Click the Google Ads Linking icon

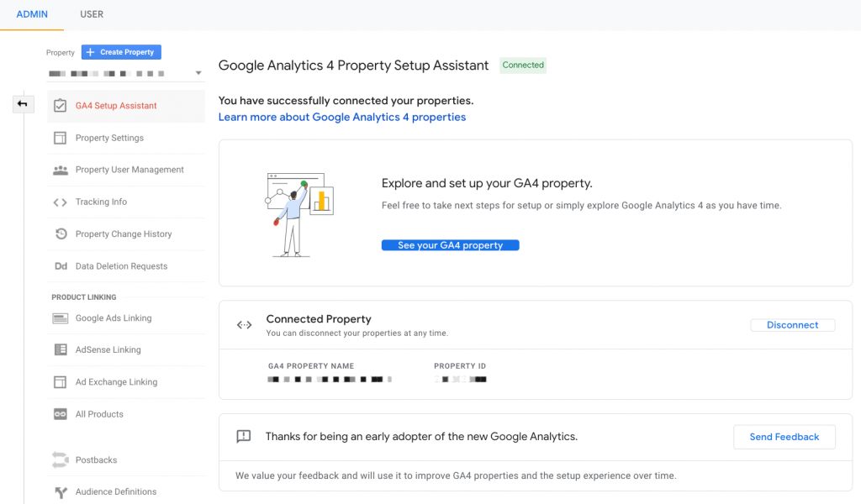(61, 318)
